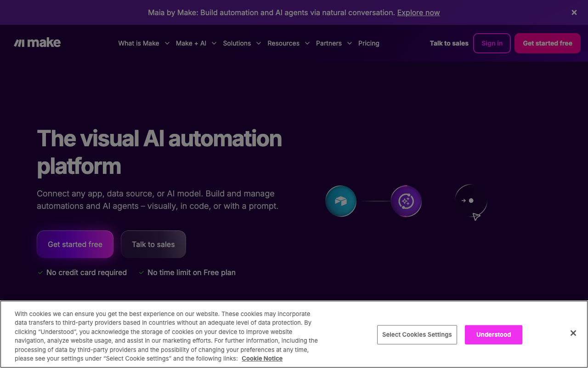Screen dimensions: 588x368
Task: Click Talk to sales in the header
Action: [x=449, y=43]
